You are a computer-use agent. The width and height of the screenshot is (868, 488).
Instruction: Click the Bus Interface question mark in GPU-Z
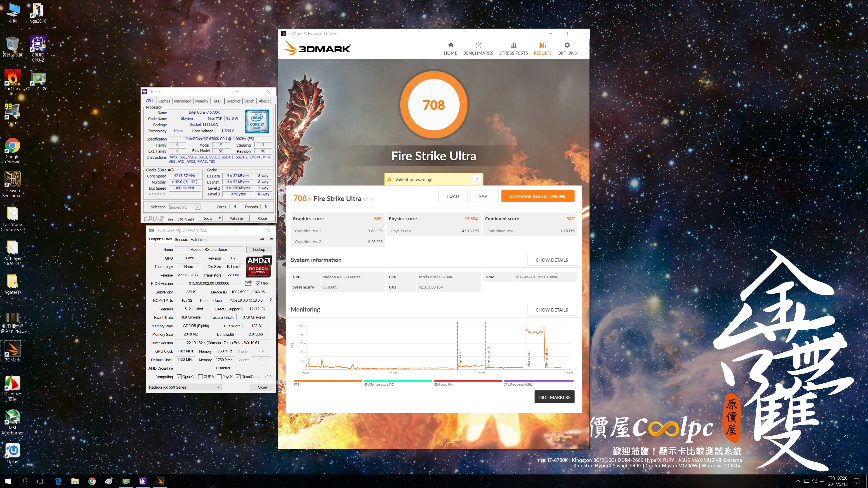pos(270,300)
